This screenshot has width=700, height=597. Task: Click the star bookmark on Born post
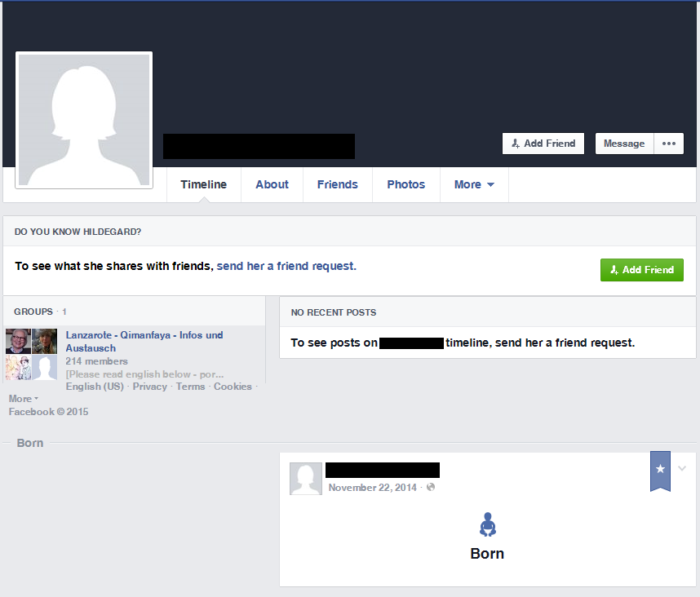pos(660,471)
